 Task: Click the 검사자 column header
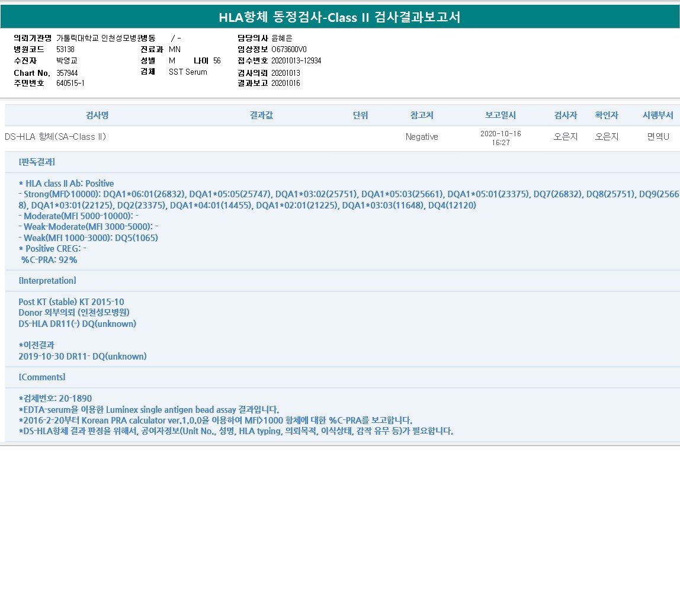(566, 115)
